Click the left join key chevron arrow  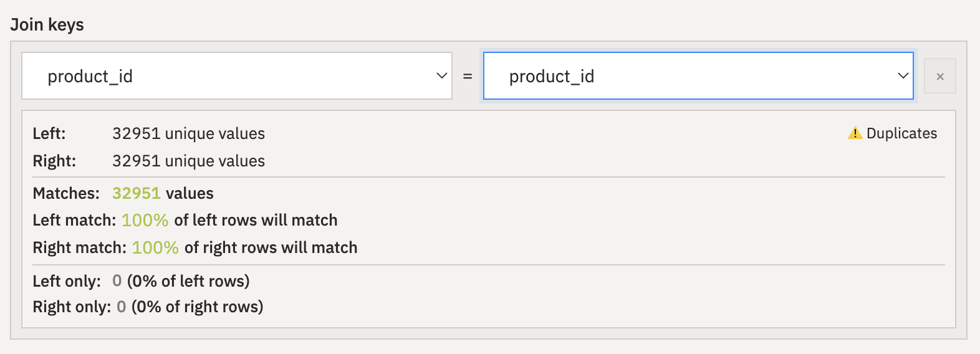442,76
